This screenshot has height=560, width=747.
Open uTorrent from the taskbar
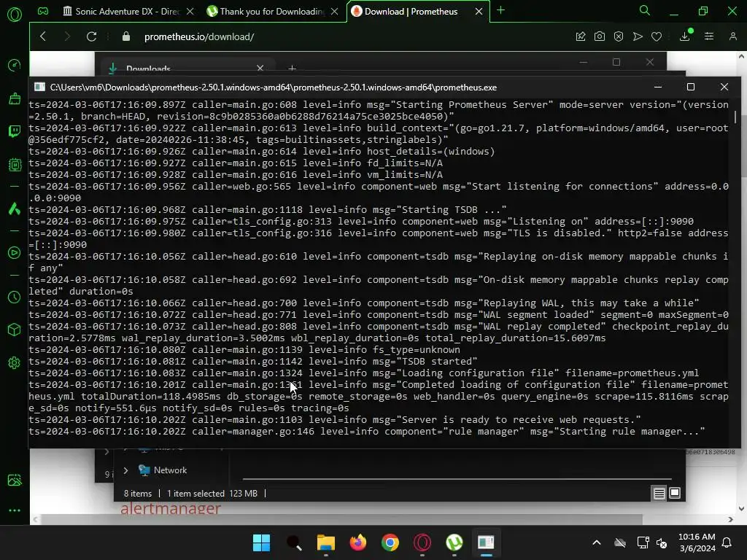[454, 542]
